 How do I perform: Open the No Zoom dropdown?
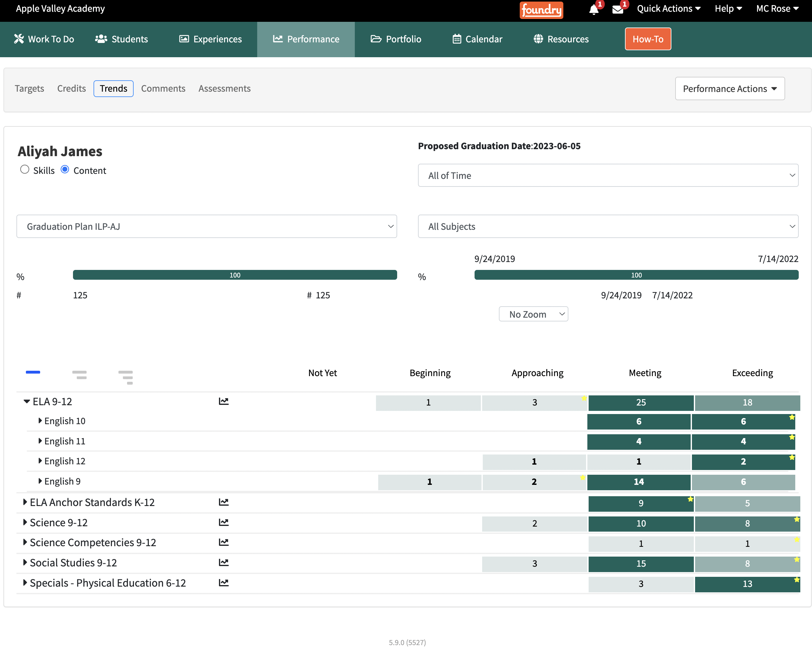533,314
